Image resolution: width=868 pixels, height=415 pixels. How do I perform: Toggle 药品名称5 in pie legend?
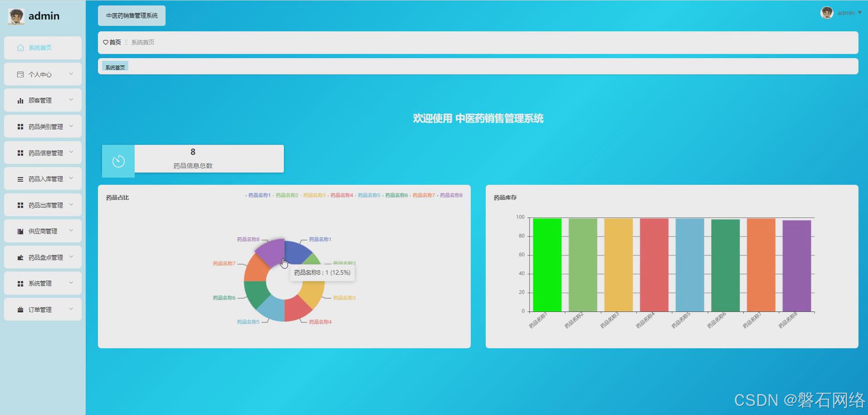tap(368, 195)
